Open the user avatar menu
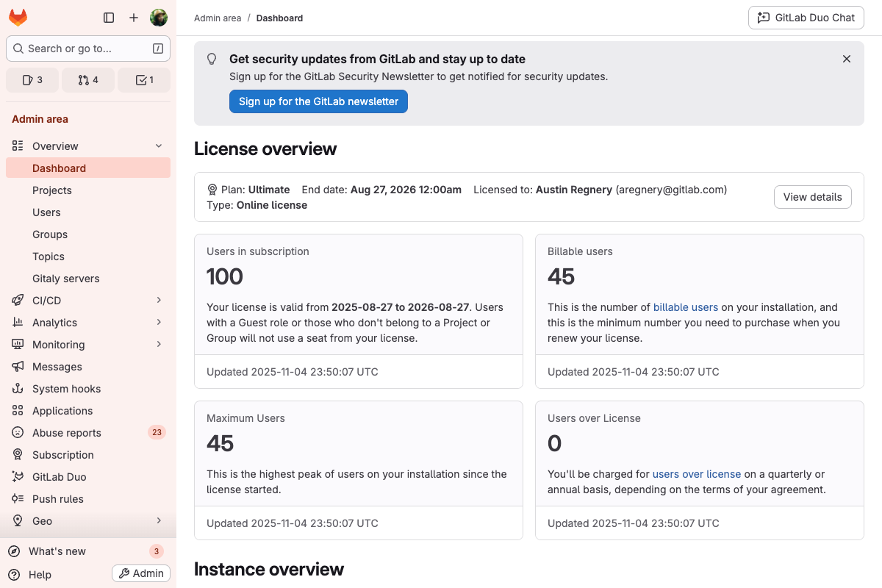The width and height of the screenshot is (882, 588). point(159,18)
